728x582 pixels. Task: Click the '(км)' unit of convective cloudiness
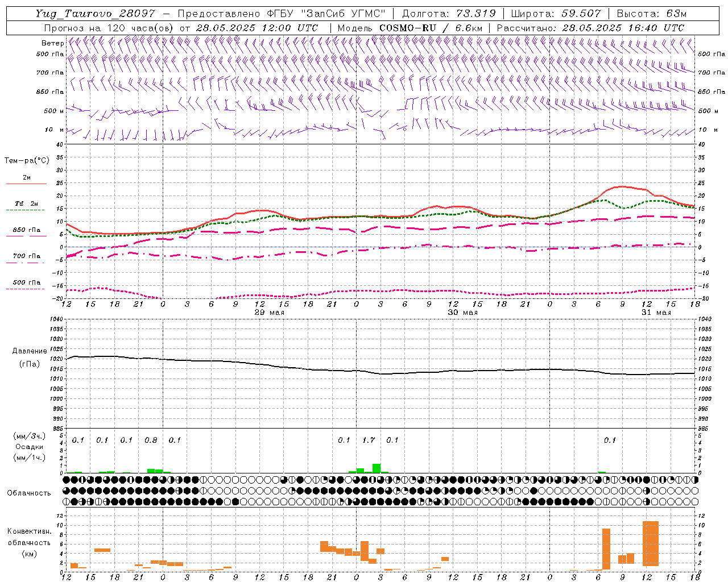[29, 554]
